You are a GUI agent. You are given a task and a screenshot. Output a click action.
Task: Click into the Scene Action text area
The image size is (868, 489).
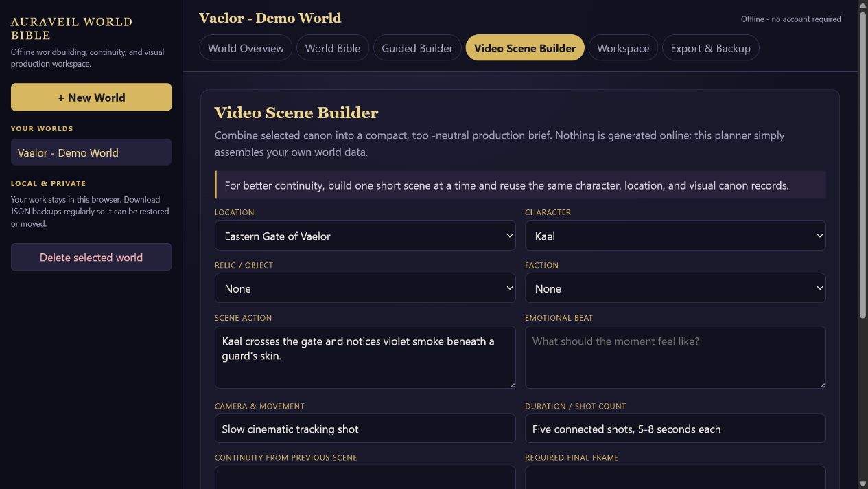[365, 357]
